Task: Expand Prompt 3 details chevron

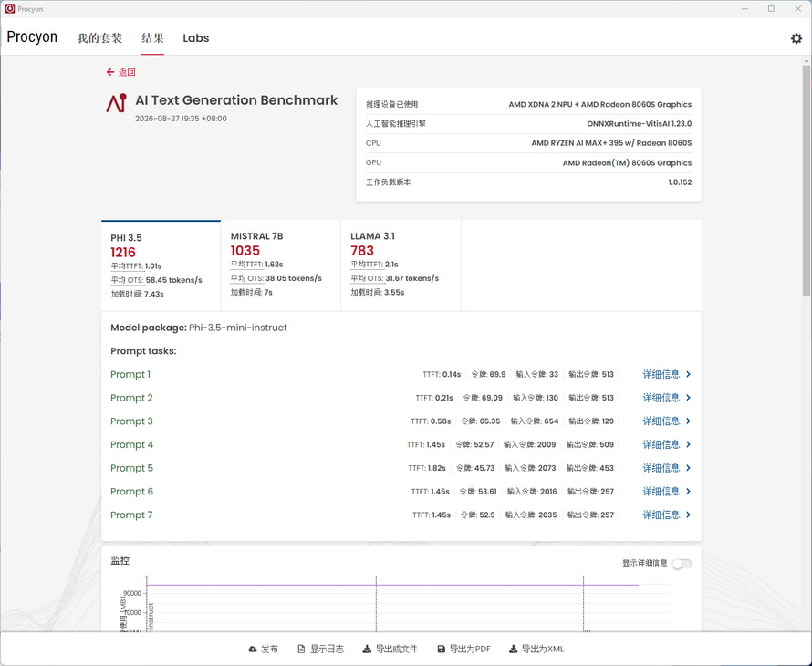Action: [688, 421]
